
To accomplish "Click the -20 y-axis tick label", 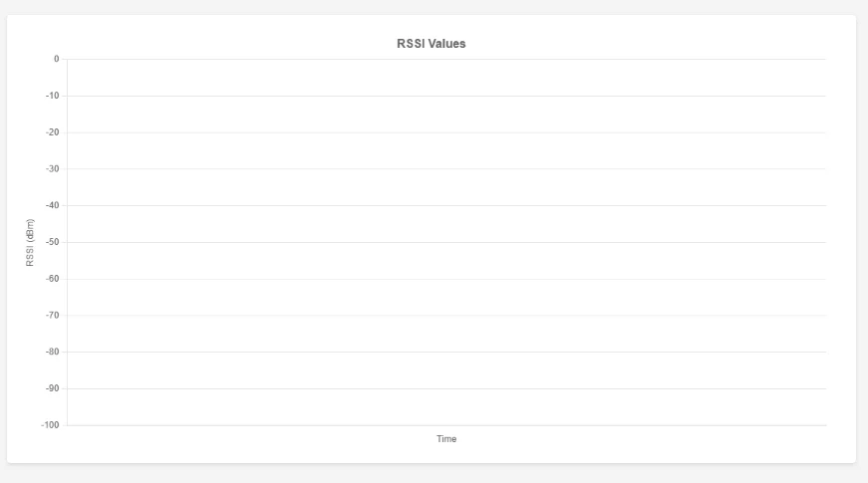I will (x=52, y=132).
